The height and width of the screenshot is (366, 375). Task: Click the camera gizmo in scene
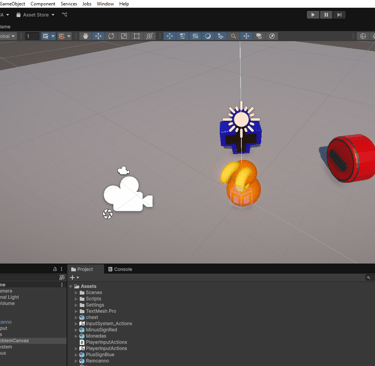(x=128, y=194)
